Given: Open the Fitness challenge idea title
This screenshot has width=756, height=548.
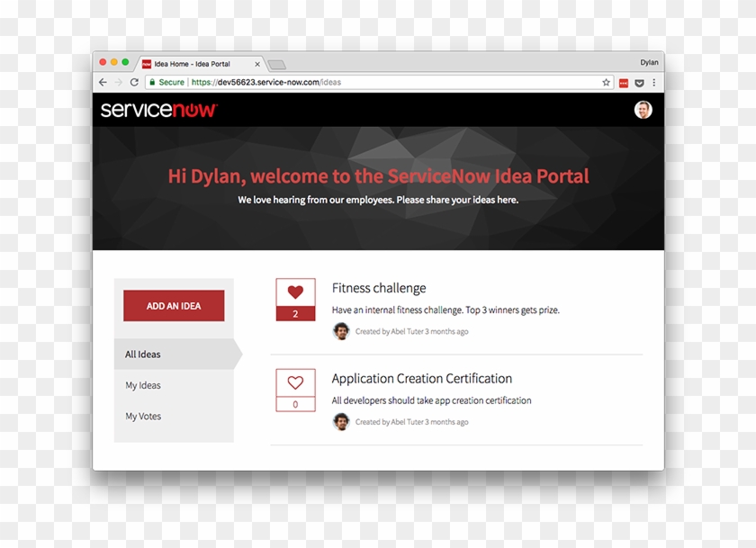Looking at the screenshot, I should pos(379,288).
